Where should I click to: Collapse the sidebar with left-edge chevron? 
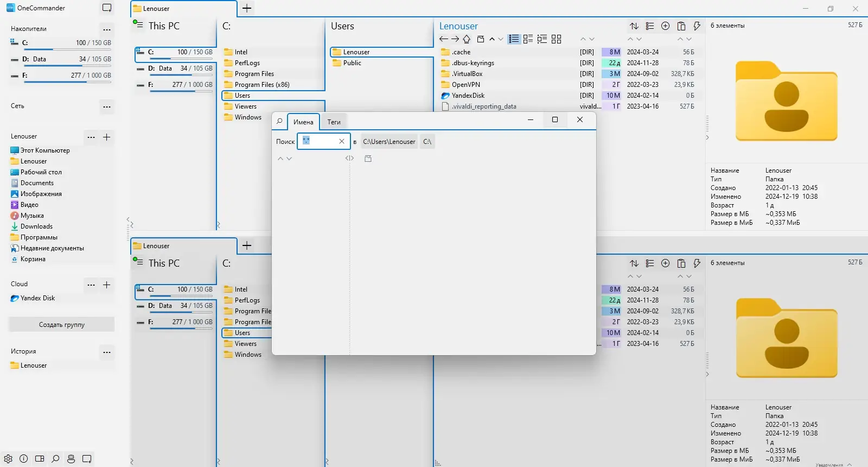click(x=128, y=219)
